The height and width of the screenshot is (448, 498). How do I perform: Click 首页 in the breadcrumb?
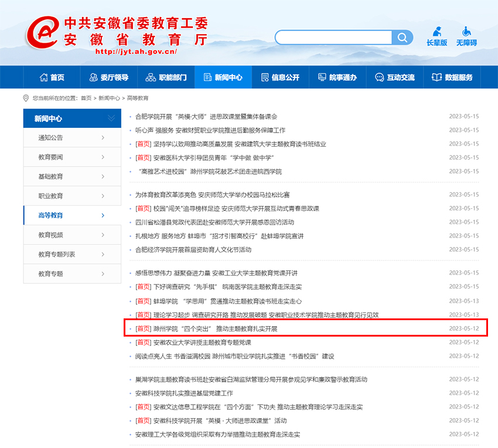(x=86, y=99)
